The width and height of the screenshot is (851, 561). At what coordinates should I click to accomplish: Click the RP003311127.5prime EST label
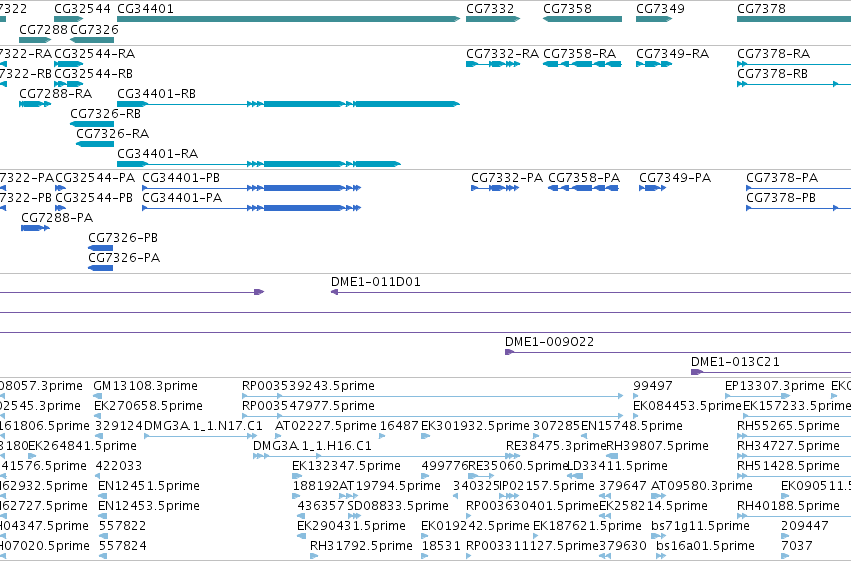pos(532,546)
